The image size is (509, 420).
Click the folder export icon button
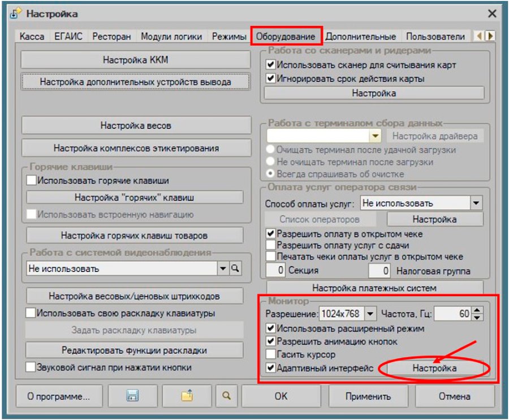tap(187, 396)
